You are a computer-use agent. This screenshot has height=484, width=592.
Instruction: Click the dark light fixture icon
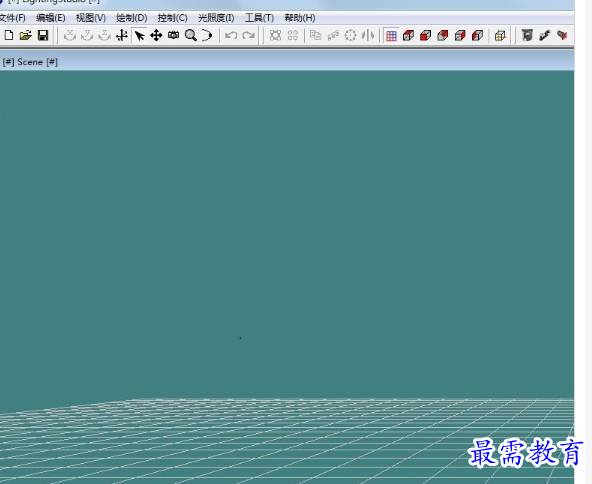[527, 35]
